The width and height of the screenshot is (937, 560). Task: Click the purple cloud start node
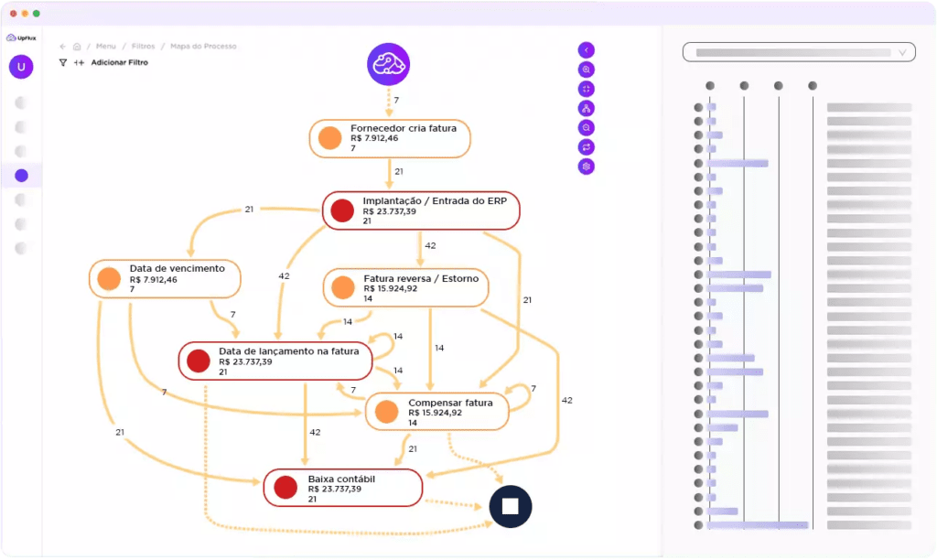coord(388,65)
